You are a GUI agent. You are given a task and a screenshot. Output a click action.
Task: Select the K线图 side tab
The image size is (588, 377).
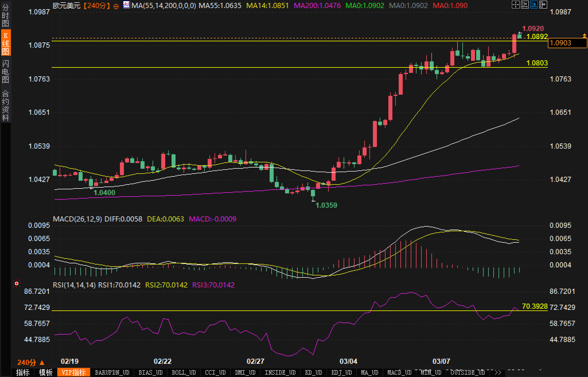click(5, 43)
